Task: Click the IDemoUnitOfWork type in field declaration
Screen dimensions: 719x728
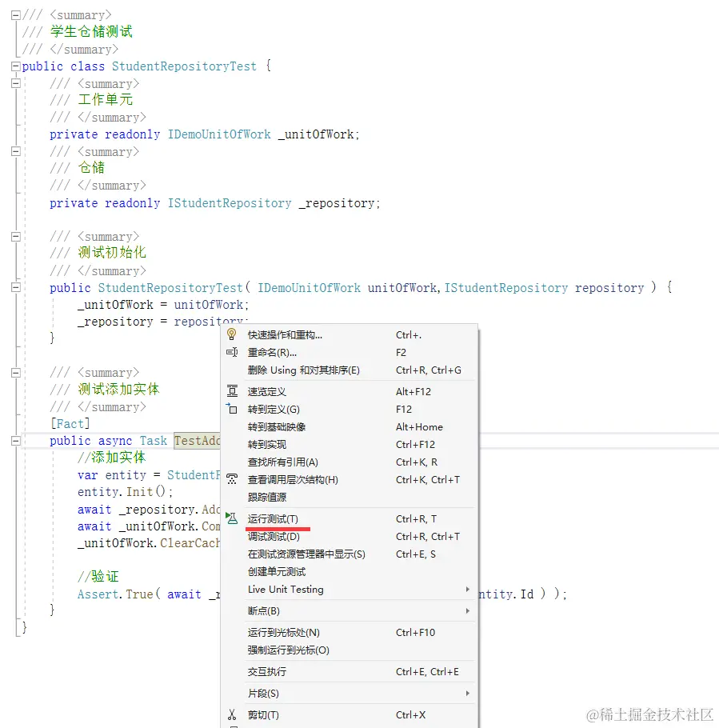Action: 219,134
